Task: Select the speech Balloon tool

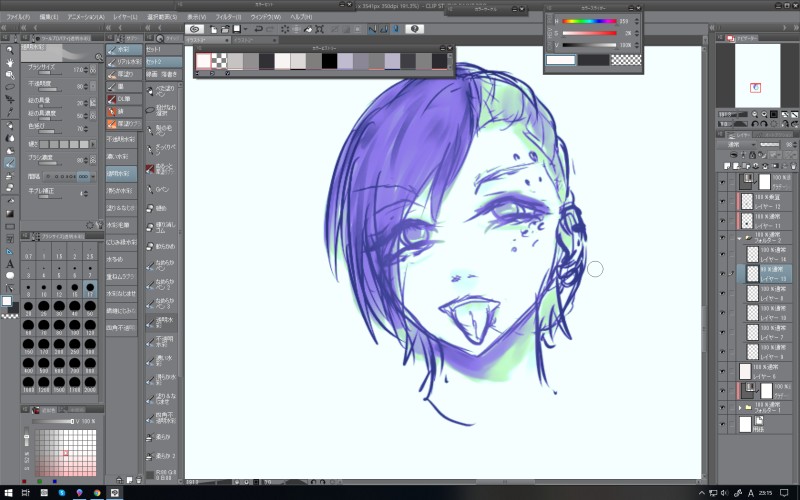Action: point(10,276)
